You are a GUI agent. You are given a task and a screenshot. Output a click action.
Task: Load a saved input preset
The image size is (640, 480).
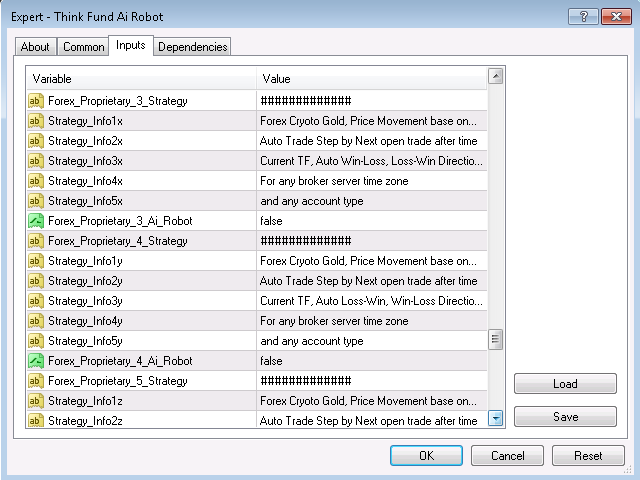(x=565, y=384)
